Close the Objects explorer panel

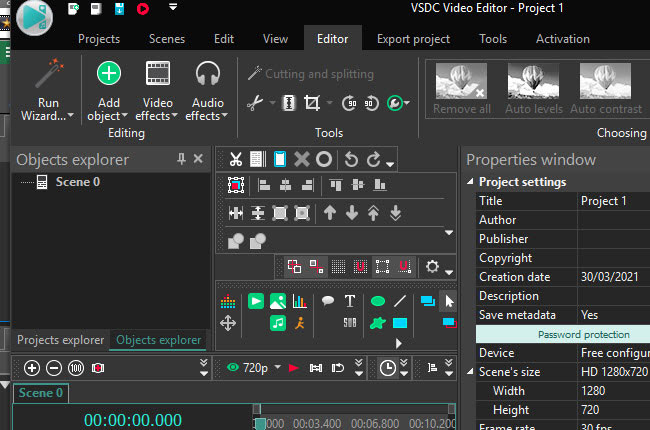click(x=198, y=158)
